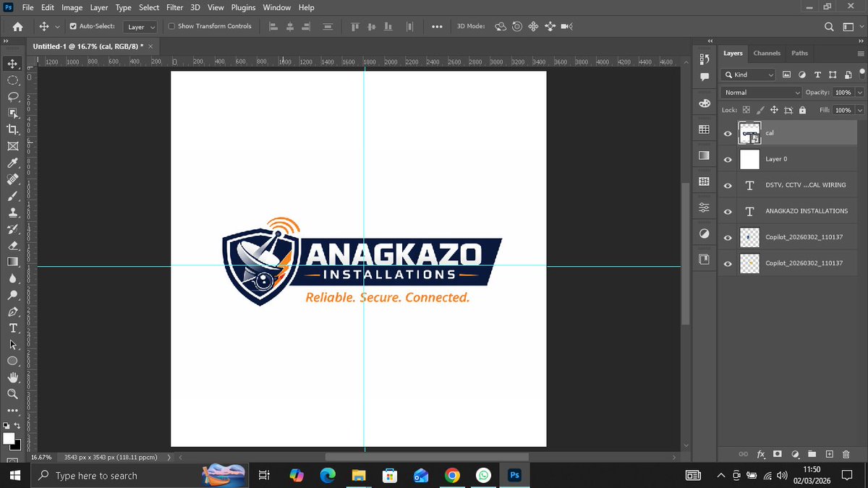
Task: Open the Comments panel icon
Action: (x=704, y=77)
